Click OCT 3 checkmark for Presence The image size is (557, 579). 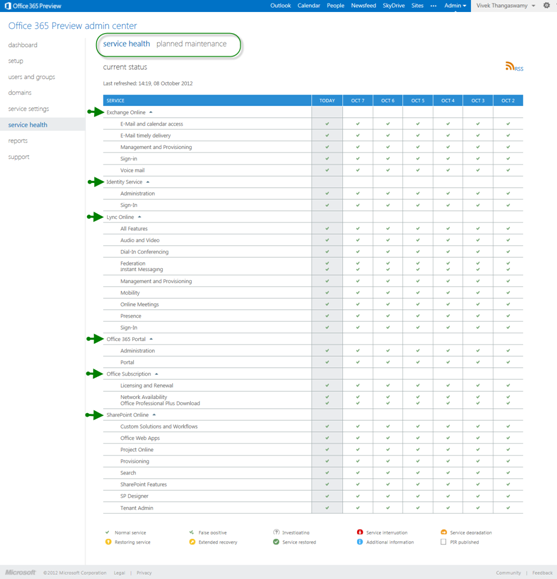478,316
